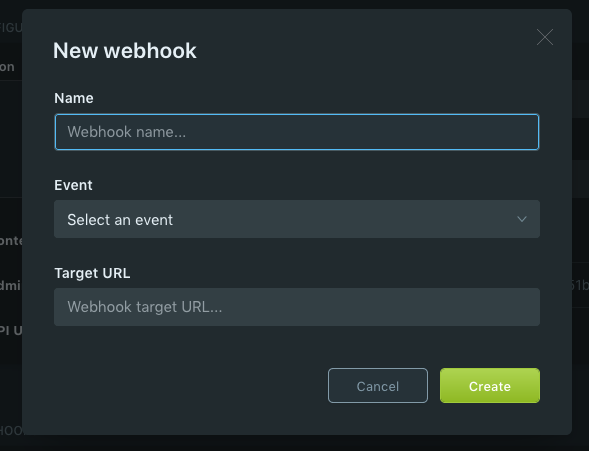
Task: Click the Target URL field label
Action: click(92, 273)
